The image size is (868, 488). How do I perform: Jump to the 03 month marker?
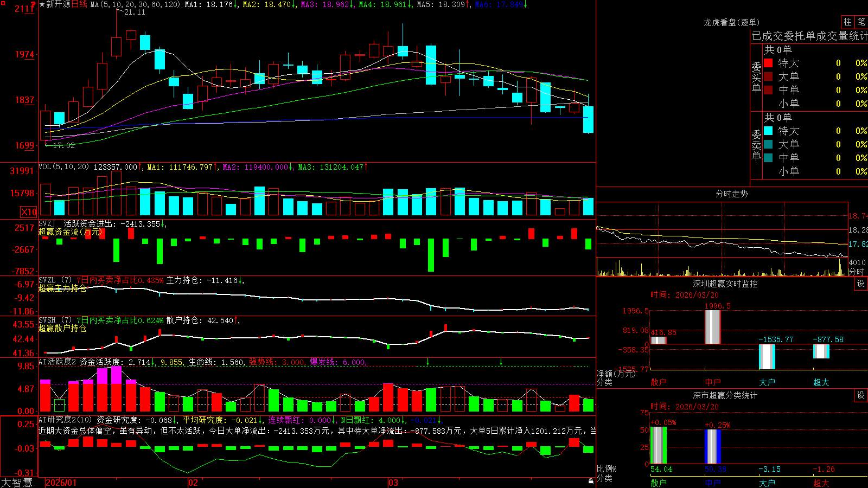click(x=393, y=483)
